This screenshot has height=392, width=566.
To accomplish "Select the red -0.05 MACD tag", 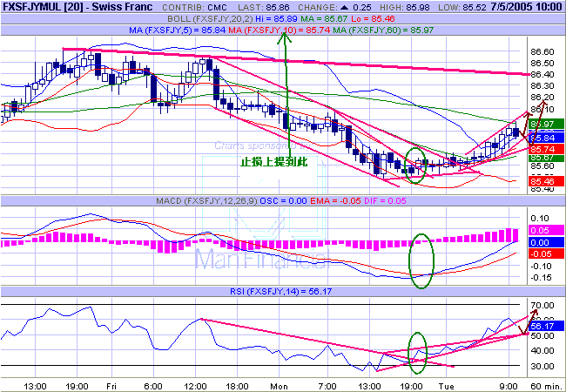I will tap(546, 253).
